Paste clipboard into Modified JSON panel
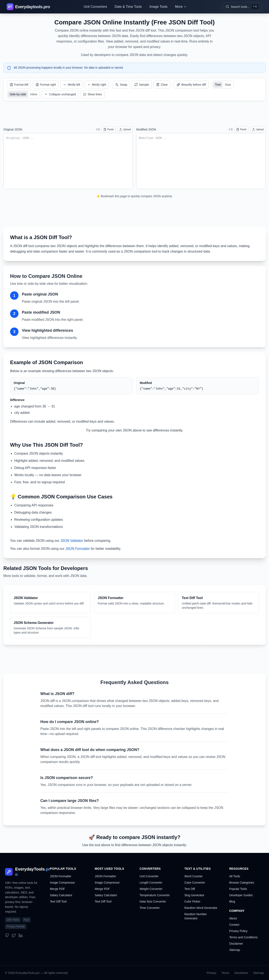Viewport: 269px width, 980px height. tap(241, 129)
